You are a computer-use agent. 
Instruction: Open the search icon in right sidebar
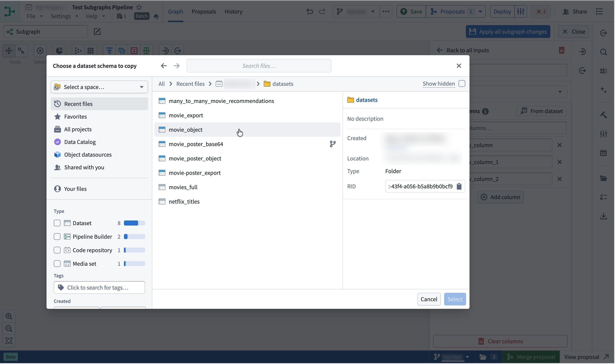[603, 52]
